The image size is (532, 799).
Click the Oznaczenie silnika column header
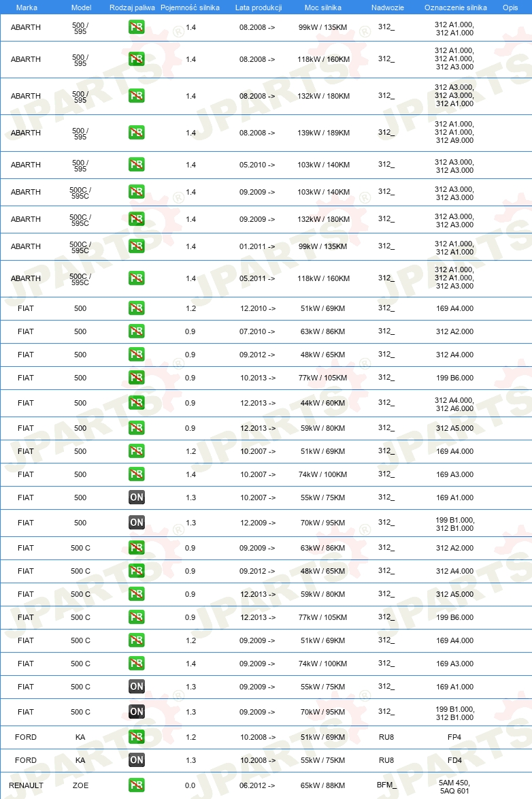[x=456, y=7]
